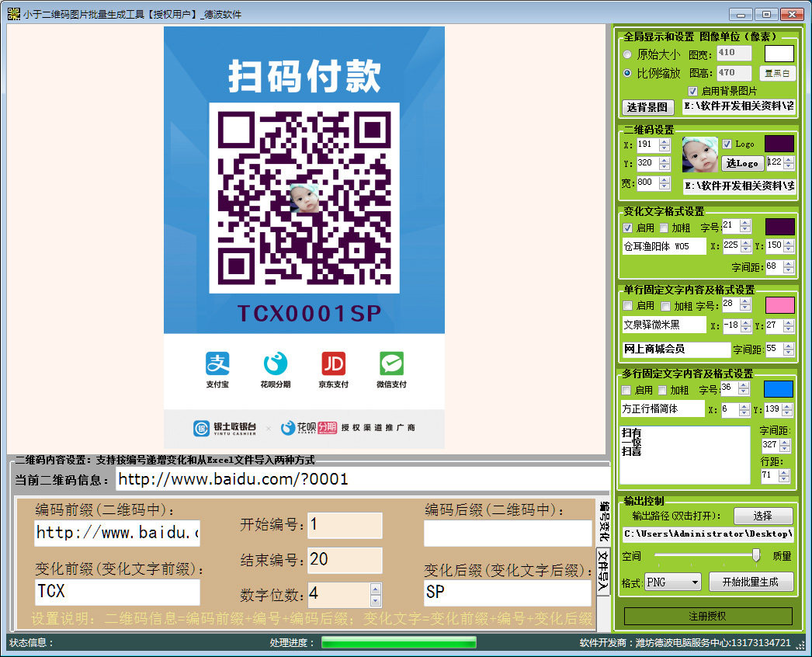Toggle 启用 in 单行固定文字 section
This screenshot has height=657, width=812.
628,306
